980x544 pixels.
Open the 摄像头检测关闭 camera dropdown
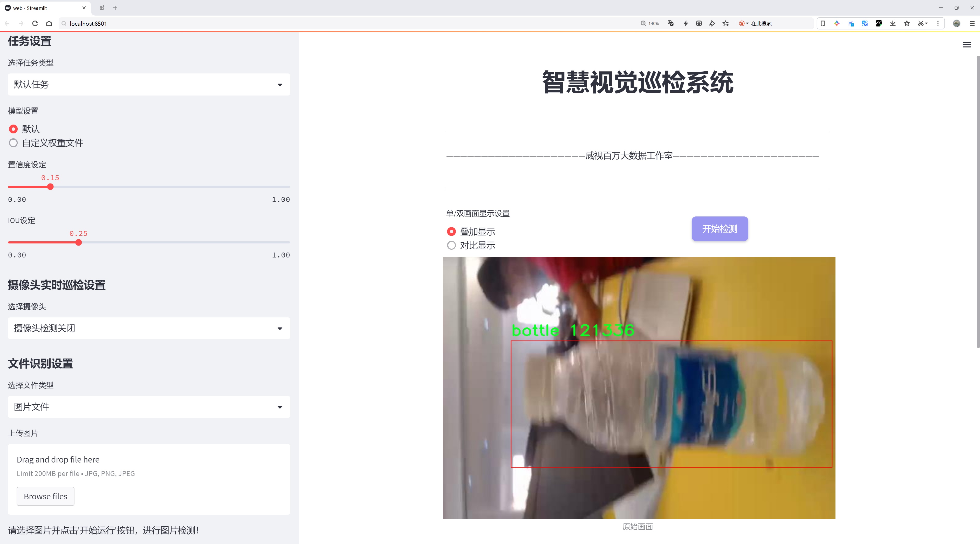click(149, 328)
